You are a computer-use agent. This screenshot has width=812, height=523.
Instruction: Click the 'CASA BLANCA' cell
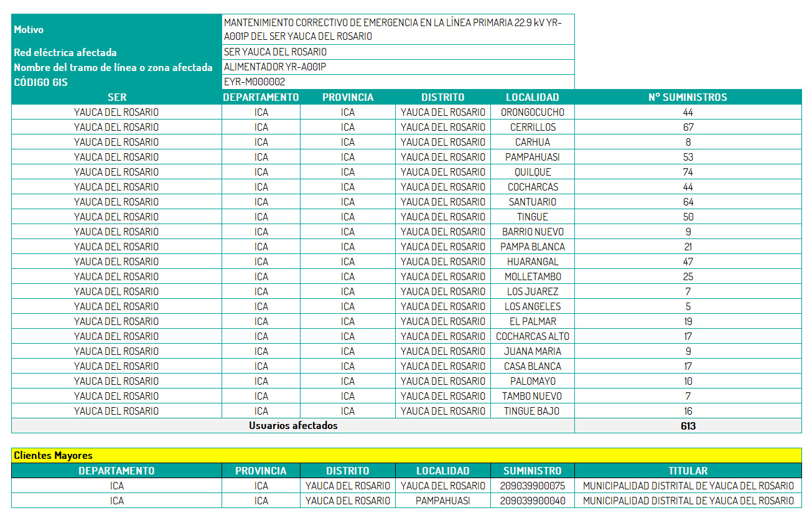click(532, 366)
